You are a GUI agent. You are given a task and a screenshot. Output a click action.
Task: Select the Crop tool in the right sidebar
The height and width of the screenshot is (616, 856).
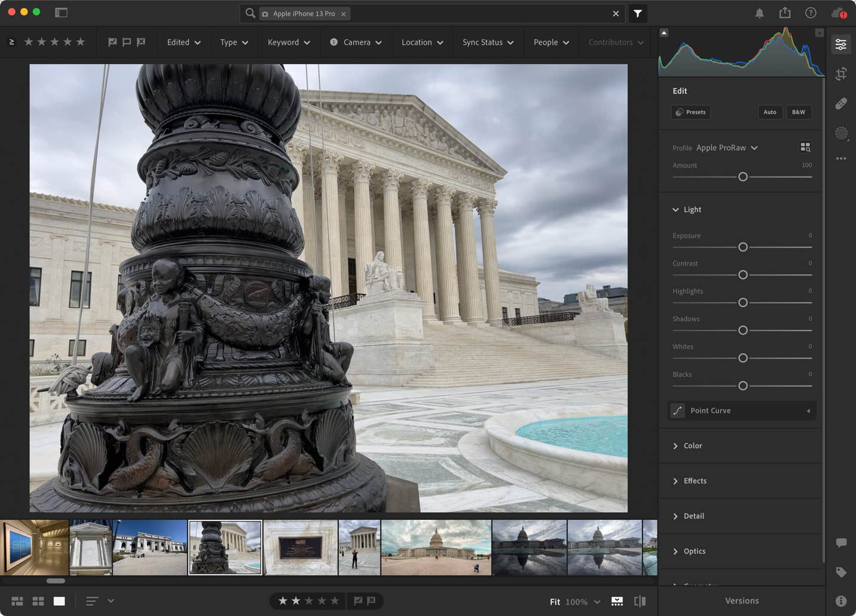pyautogui.click(x=841, y=74)
